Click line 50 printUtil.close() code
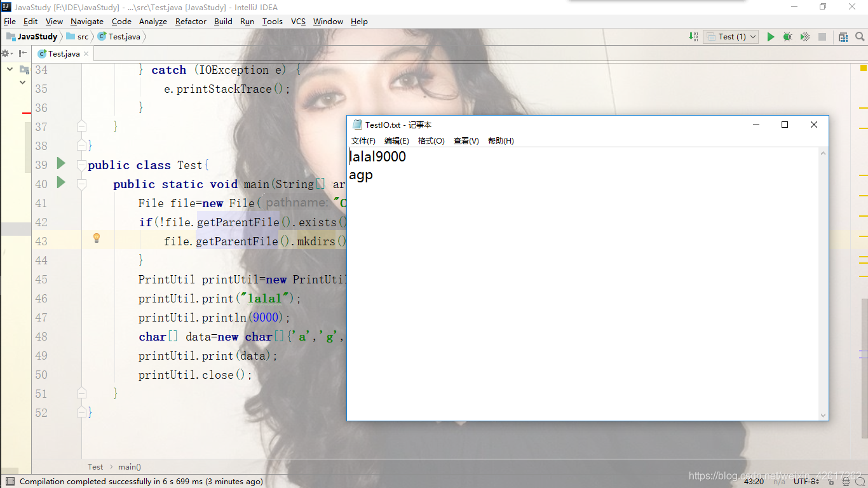Viewport: 868px width, 488px height. pyautogui.click(x=196, y=375)
